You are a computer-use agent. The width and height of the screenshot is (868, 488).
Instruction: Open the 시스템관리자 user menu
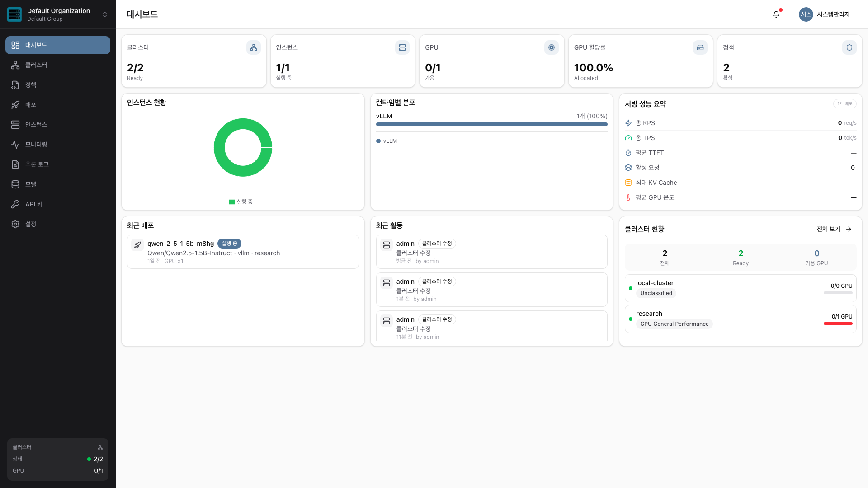pos(825,14)
